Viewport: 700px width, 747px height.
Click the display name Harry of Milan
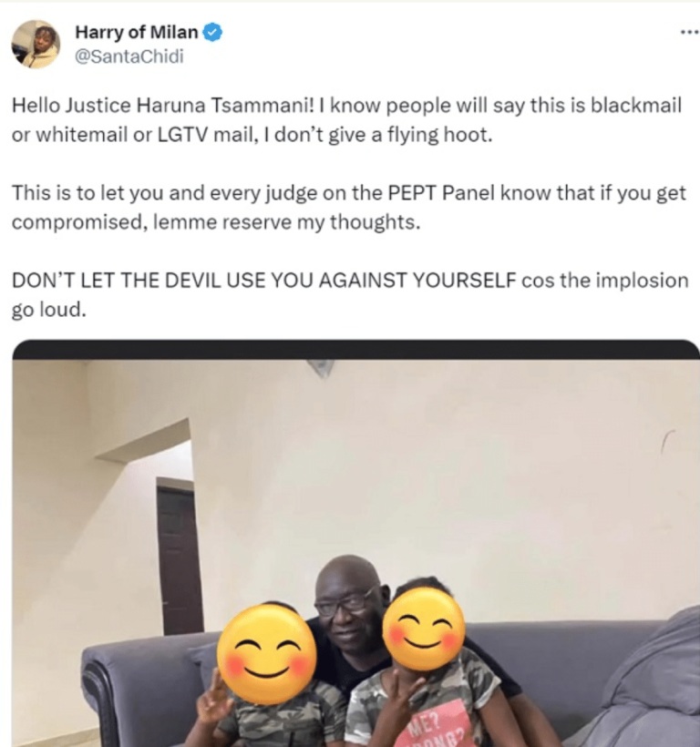(137, 32)
